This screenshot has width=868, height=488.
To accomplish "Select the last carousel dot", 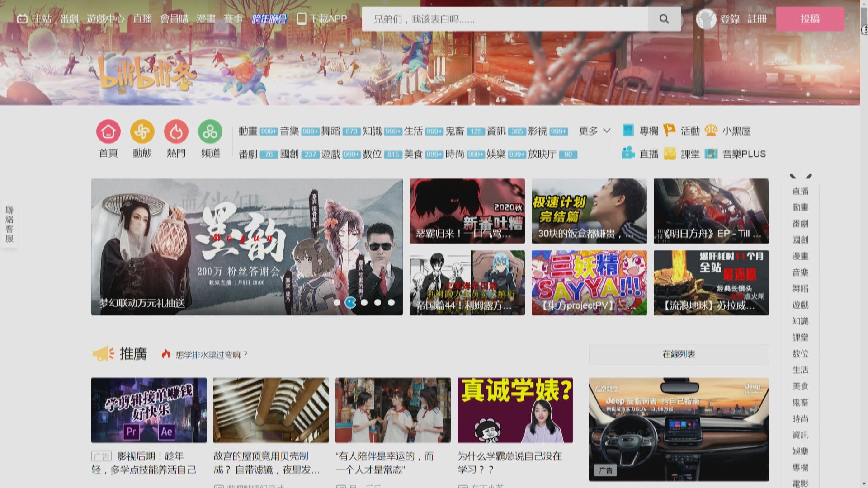I will click(391, 302).
